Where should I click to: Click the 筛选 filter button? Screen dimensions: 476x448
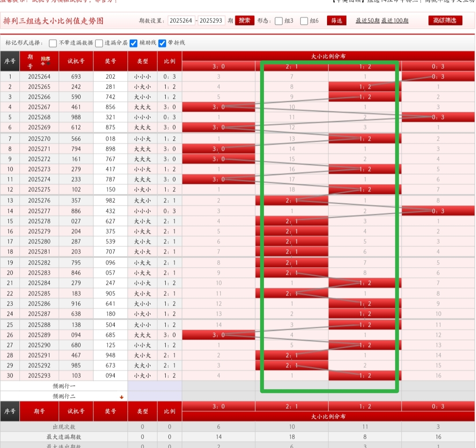(336, 21)
